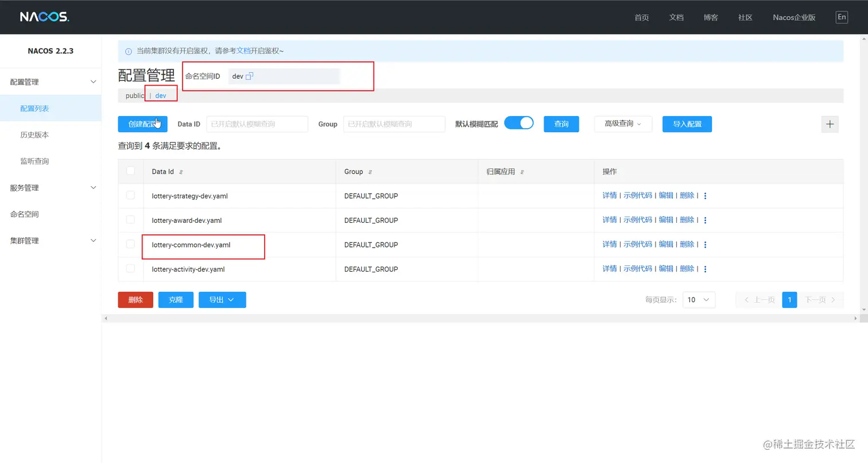This screenshot has width=868, height=463.
Task: Open more actions for lottery-activity-dev.yaml
Action: [705, 269]
